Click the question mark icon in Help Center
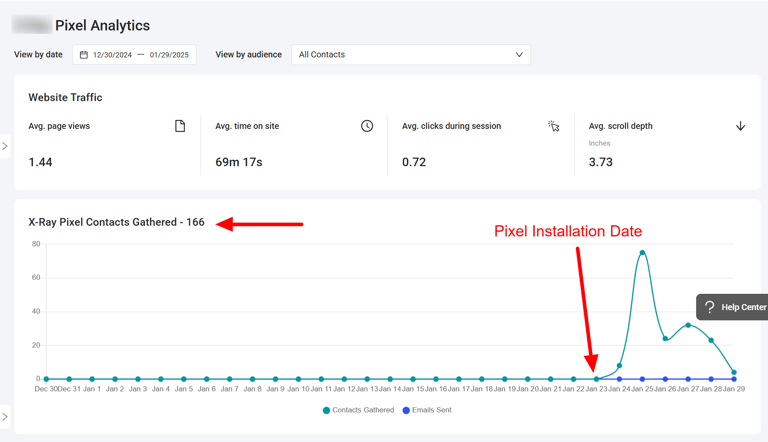 coord(709,307)
